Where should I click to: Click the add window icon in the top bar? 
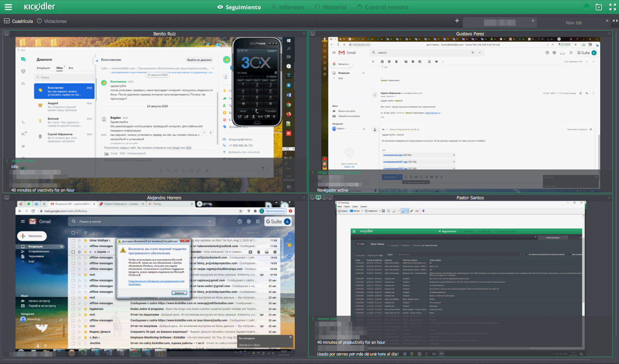(x=599, y=7)
